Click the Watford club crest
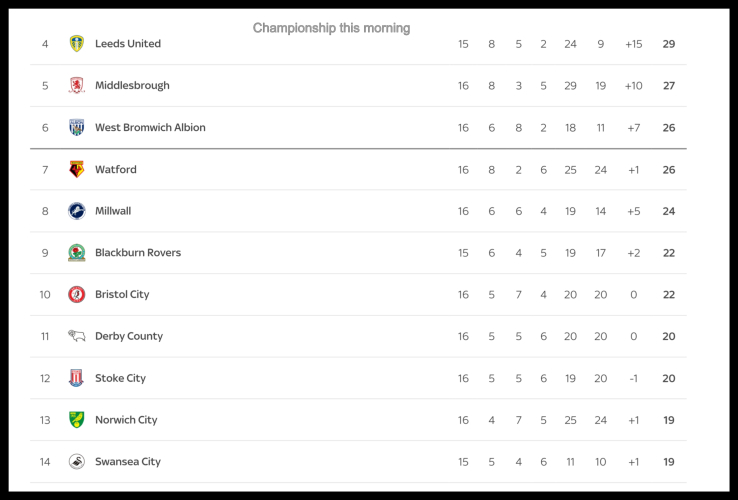 pyautogui.click(x=77, y=170)
